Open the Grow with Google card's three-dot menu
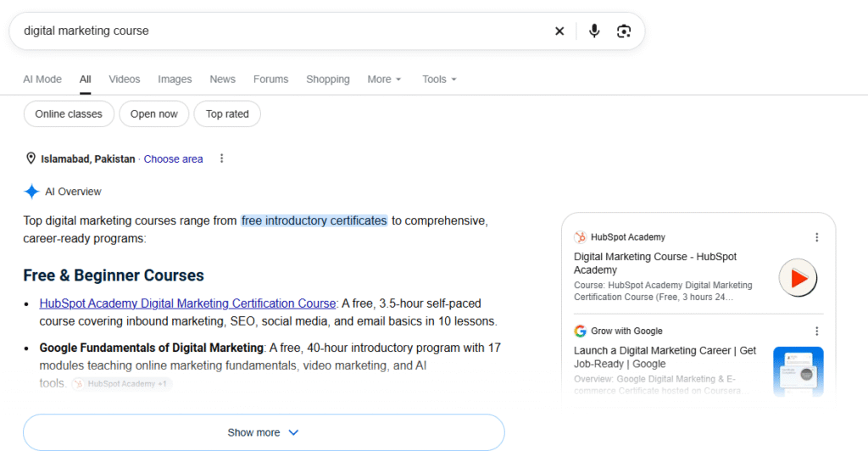The width and height of the screenshot is (868, 462). point(816,331)
